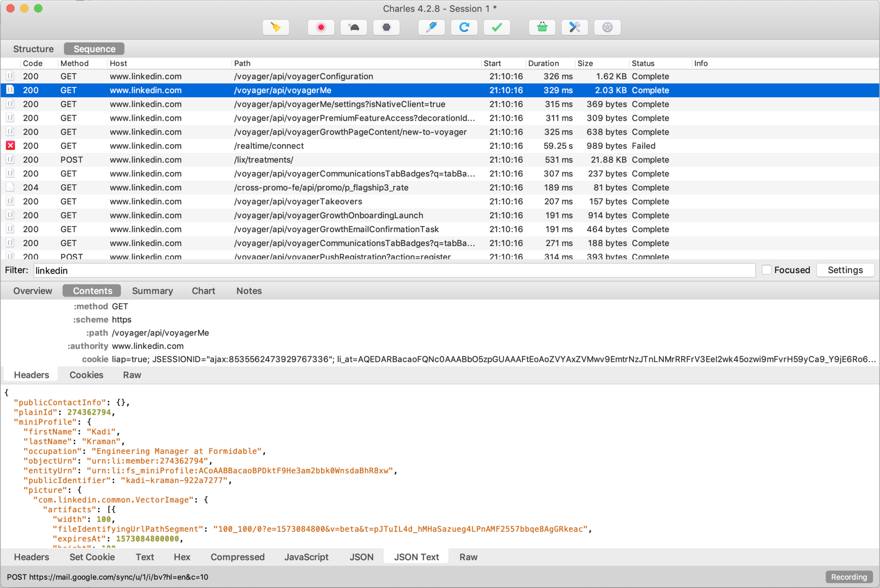Viewport: 880px width, 588px height.
Task: Switch to the Structure view
Action: (x=33, y=49)
